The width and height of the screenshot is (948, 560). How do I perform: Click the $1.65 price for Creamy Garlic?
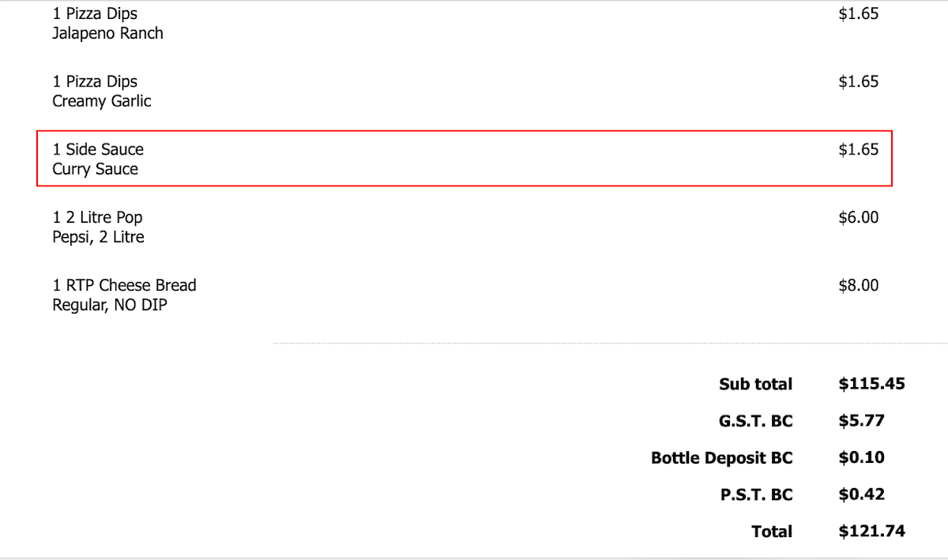[859, 81]
